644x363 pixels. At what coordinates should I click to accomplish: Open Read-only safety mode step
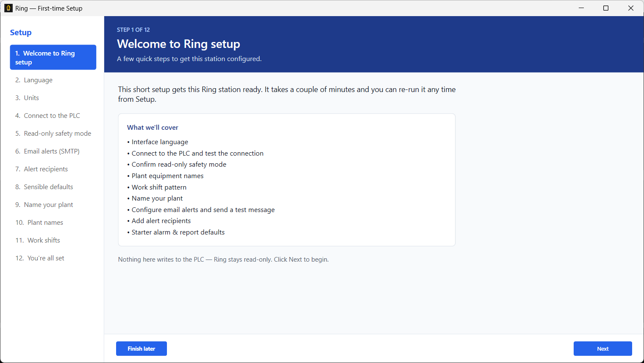click(x=53, y=134)
